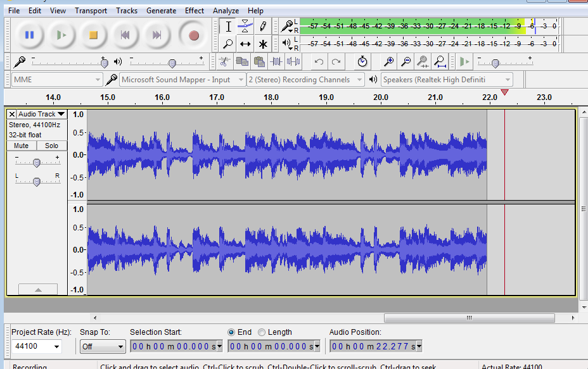
Task: Open the Help menu
Action: click(x=255, y=11)
